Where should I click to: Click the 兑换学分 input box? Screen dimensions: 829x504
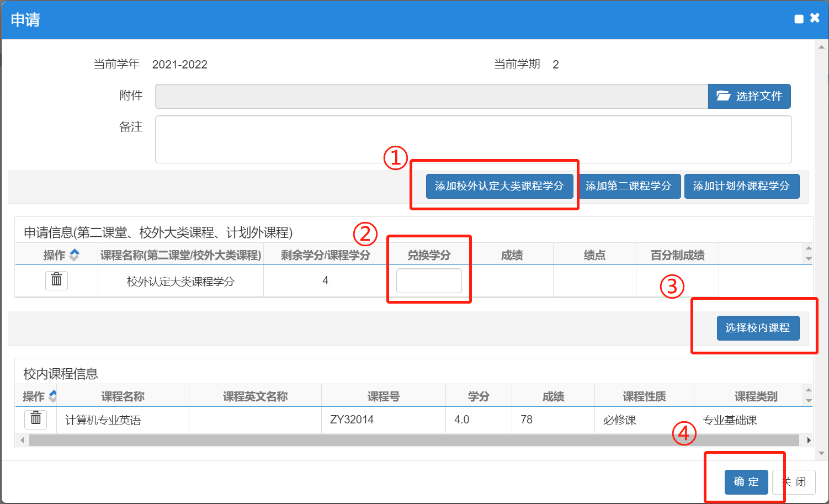pyautogui.click(x=429, y=280)
